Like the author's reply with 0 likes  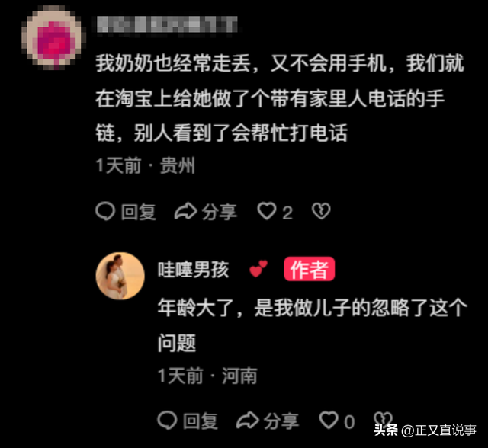coord(329,421)
